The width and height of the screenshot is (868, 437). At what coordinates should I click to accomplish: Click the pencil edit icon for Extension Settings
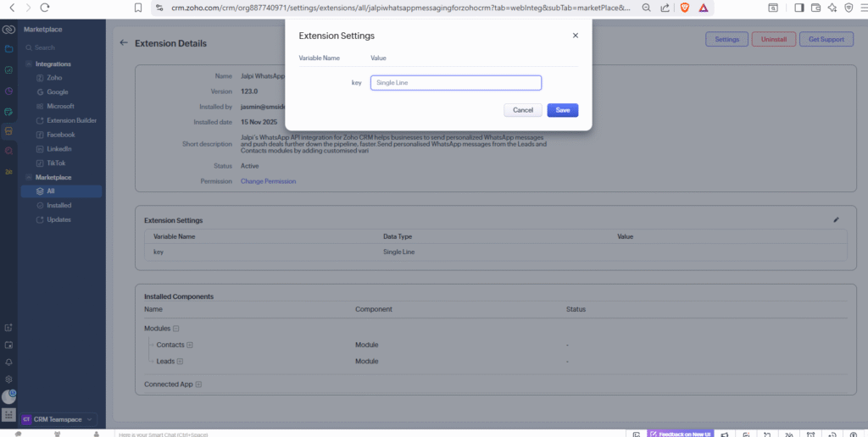(836, 219)
